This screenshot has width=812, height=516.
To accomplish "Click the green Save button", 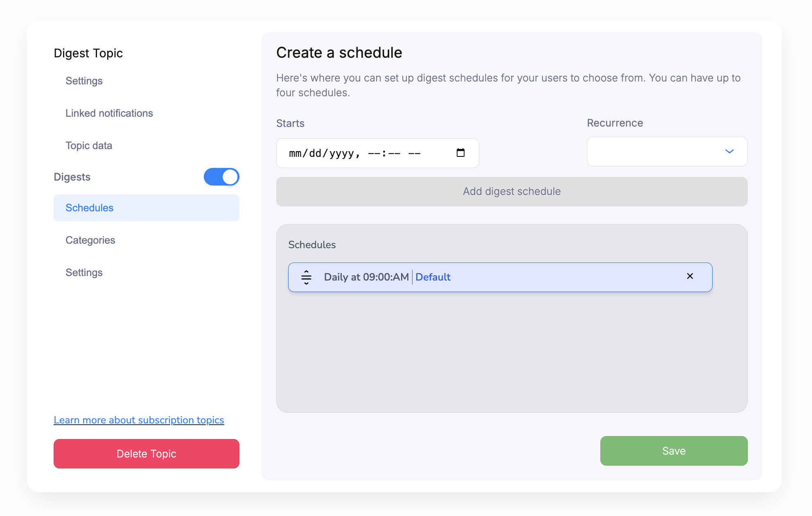I will click(673, 451).
